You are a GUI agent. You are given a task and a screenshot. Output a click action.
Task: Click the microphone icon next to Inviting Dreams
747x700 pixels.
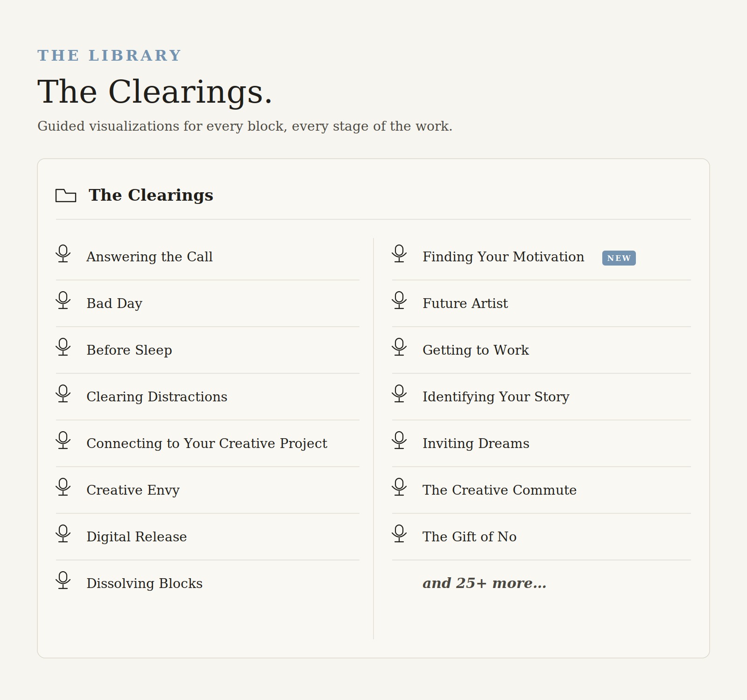click(399, 441)
